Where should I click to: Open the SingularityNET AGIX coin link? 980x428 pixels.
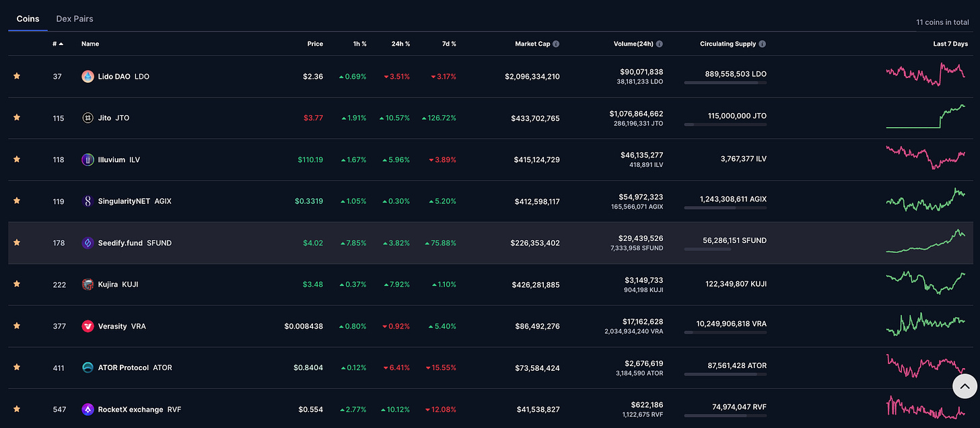pyautogui.click(x=127, y=201)
